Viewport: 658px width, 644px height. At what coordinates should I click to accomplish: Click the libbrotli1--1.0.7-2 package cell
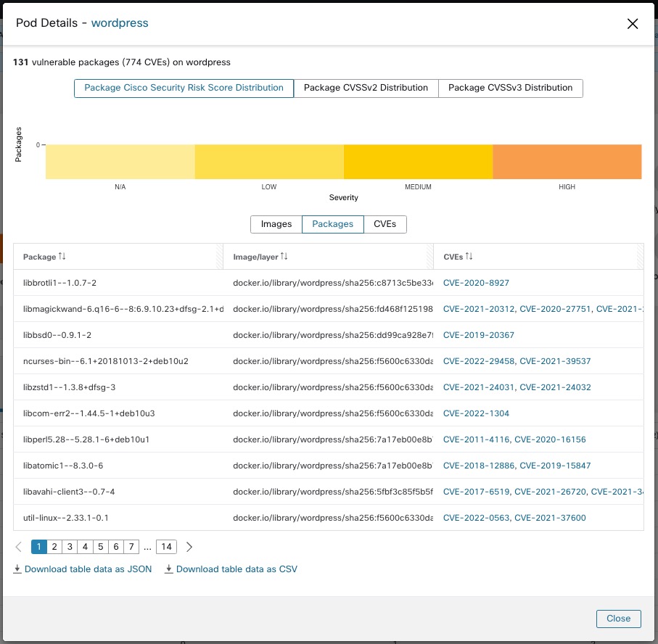118,283
